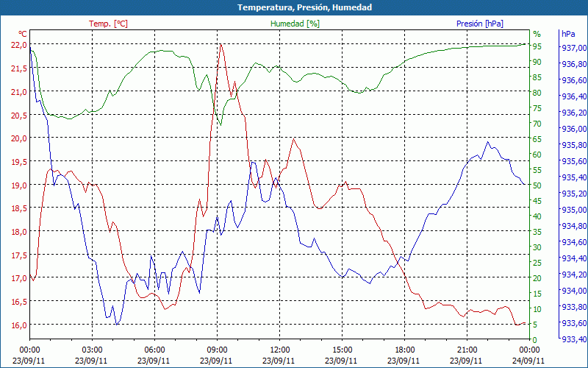Click the '937,00' pressure axis value
This screenshot has width=588, height=368.
pyautogui.click(x=574, y=48)
